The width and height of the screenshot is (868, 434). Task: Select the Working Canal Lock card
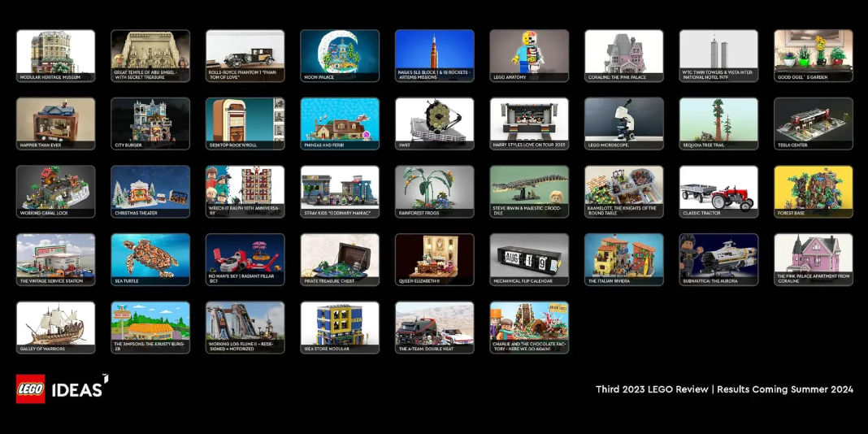point(56,192)
